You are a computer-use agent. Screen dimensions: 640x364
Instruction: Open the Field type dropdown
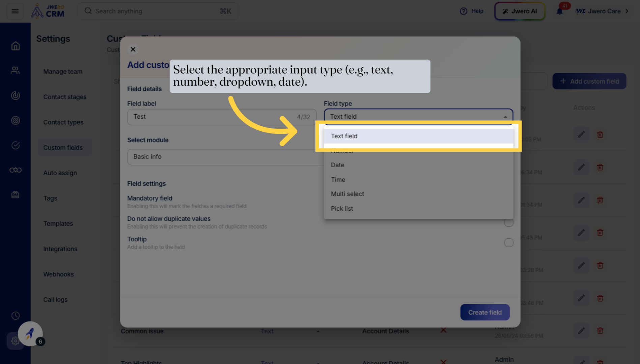(418, 116)
